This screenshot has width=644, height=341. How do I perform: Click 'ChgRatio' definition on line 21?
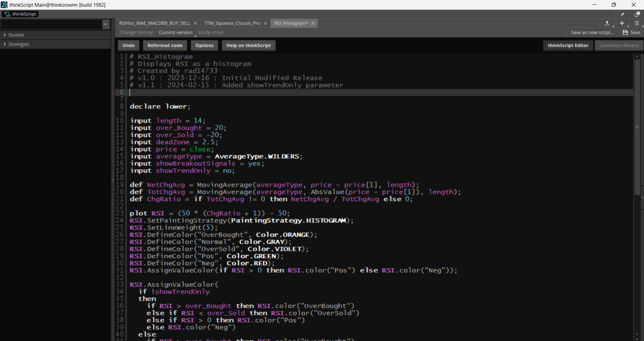[x=164, y=199]
